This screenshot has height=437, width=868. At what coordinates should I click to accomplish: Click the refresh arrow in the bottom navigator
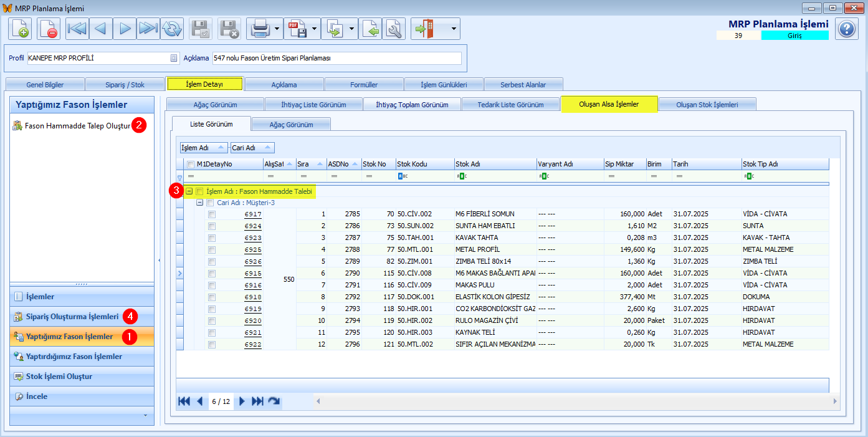pos(274,401)
